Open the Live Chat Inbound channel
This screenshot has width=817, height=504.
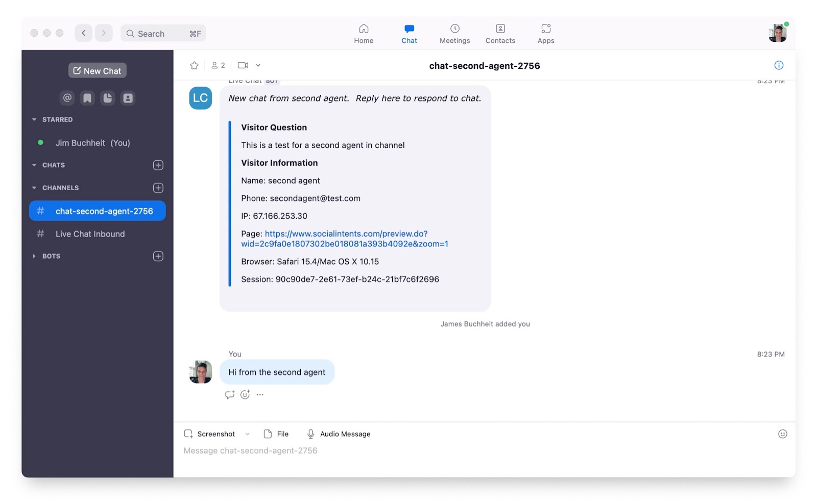click(98, 234)
